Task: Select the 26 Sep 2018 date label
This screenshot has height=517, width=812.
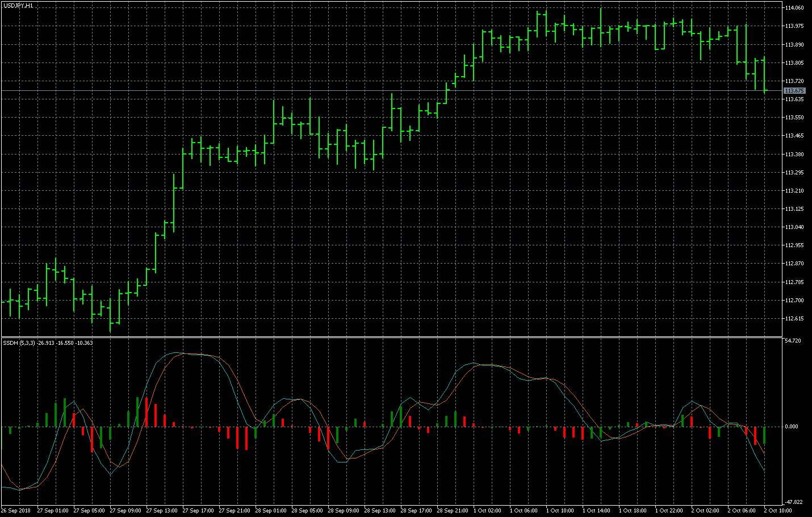Action: (16, 510)
